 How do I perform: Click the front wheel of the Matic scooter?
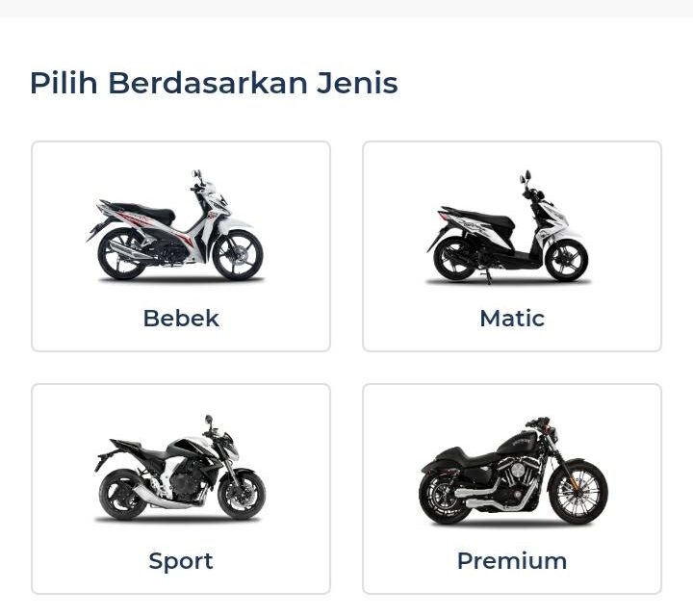[x=566, y=258]
